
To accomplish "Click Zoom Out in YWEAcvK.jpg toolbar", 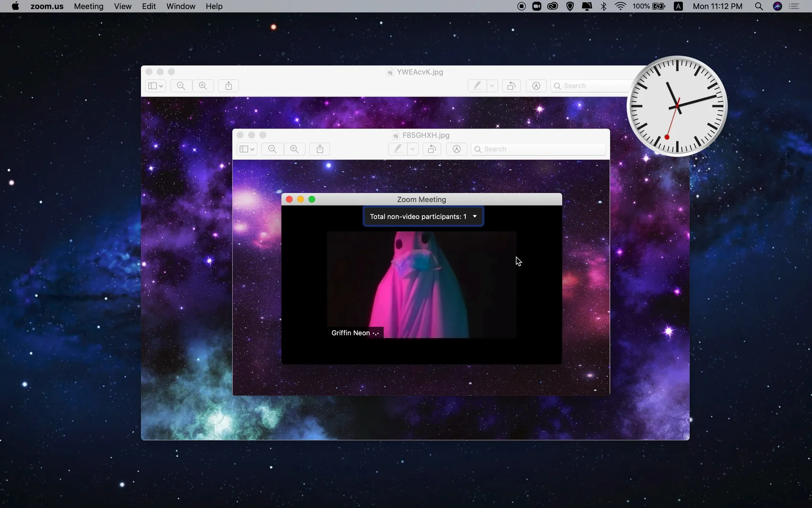I will (181, 86).
